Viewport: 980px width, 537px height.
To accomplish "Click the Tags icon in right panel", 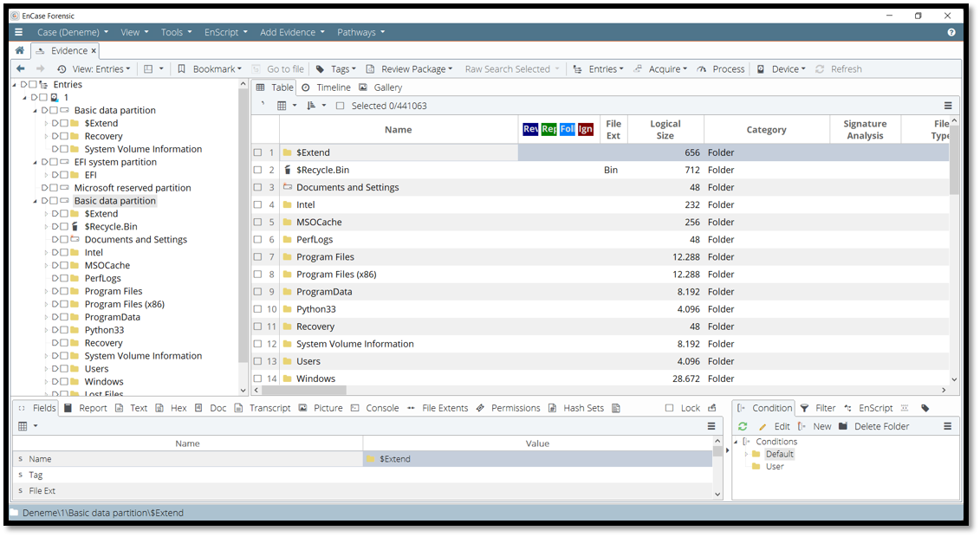I will tap(925, 408).
